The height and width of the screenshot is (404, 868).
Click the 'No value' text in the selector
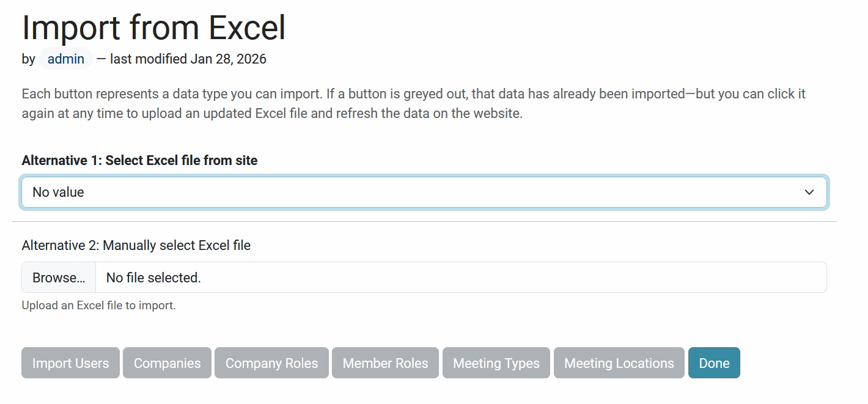click(x=58, y=192)
